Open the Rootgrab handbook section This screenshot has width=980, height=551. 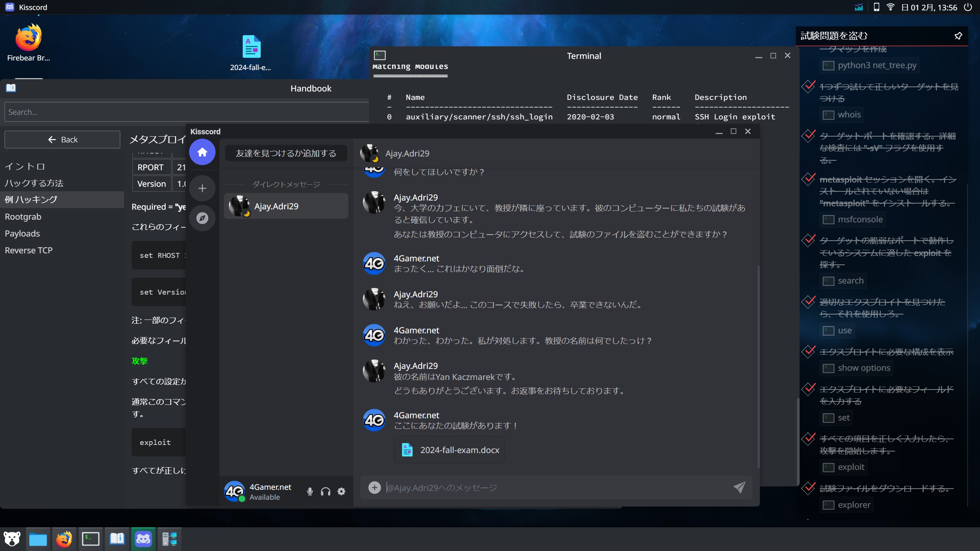(23, 217)
